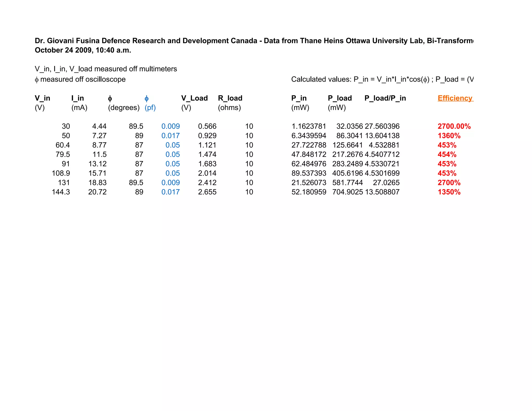Select the title line about Dr. Giovani Fusina

(x=254, y=41)
